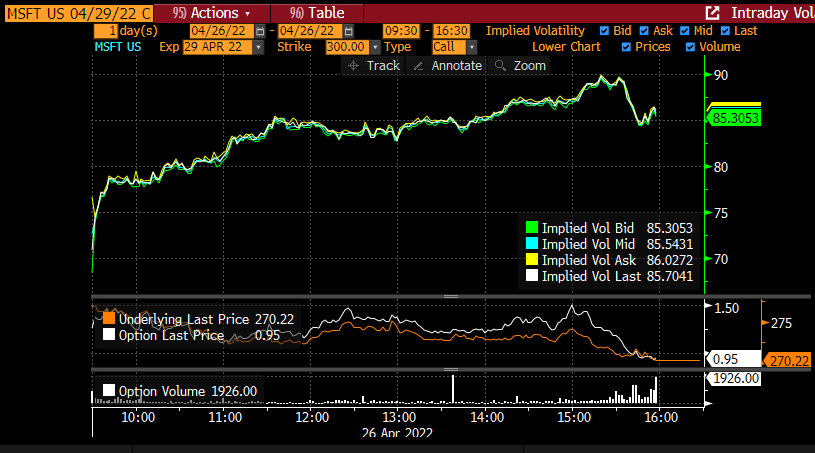Viewport: 815px width, 453px height.
Task: Click the end date field 04/26/22
Action: [x=310, y=31]
